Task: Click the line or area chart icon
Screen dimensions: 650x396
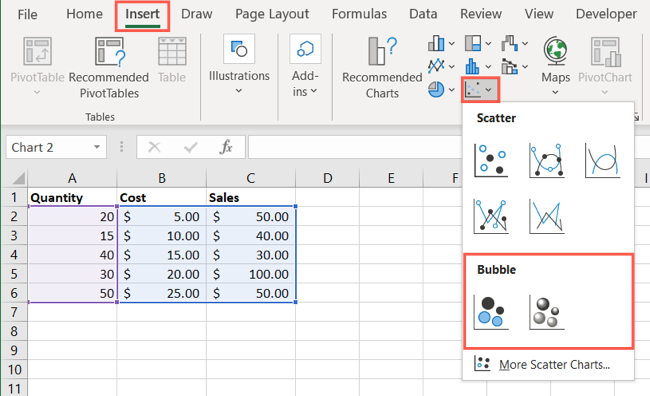Action: (436, 66)
